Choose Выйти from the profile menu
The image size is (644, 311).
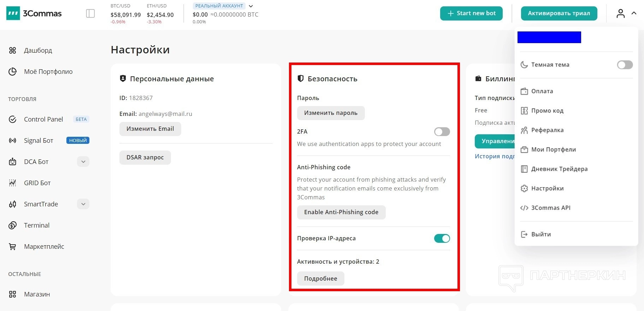(540, 234)
